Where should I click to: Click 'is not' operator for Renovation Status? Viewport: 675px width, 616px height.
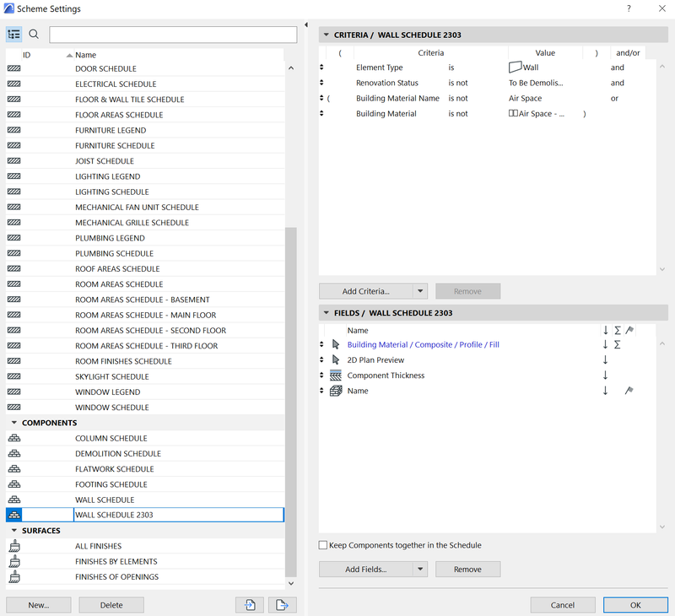pyautogui.click(x=457, y=83)
